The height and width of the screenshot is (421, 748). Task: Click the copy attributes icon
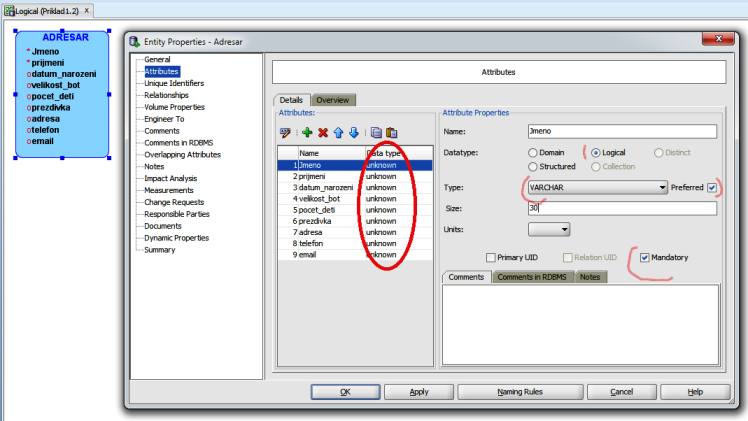click(376, 132)
